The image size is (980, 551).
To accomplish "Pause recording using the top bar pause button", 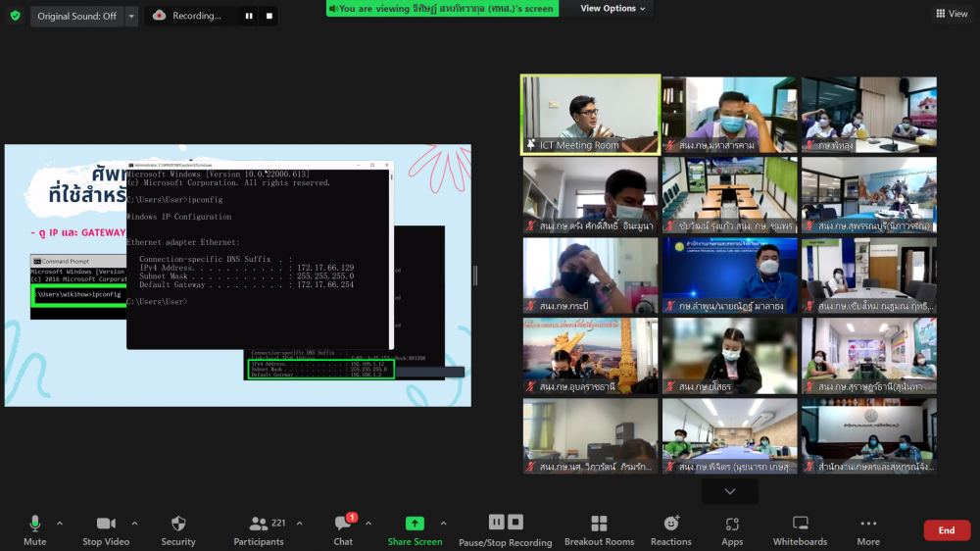I will coord(249,16).
